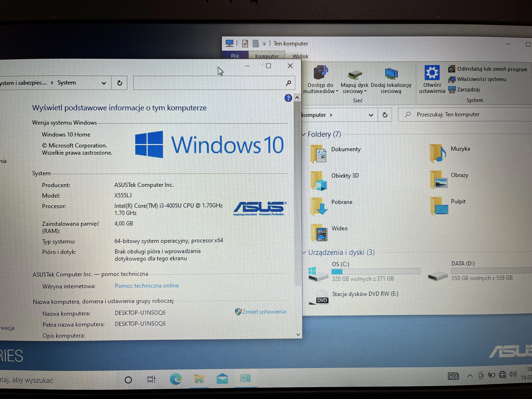Click Zarządzaj in System group
532x399 pixels.
(464, 89)
